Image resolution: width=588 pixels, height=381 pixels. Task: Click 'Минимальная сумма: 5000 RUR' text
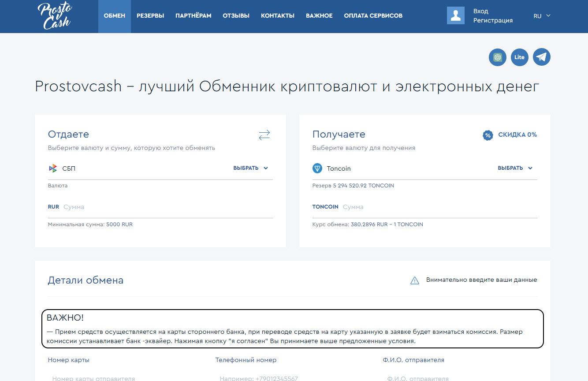click(x=90, y=224)
